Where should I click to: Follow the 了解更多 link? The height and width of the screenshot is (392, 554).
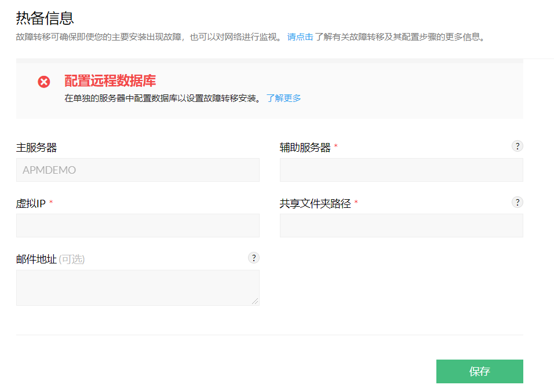[283, 98]
